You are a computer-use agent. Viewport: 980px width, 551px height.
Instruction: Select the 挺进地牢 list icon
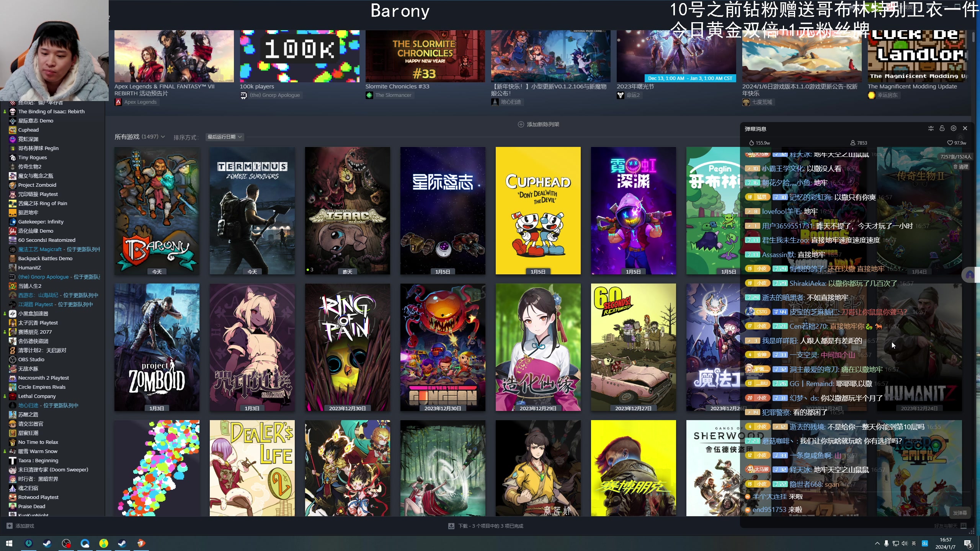(x=13, y=212)
